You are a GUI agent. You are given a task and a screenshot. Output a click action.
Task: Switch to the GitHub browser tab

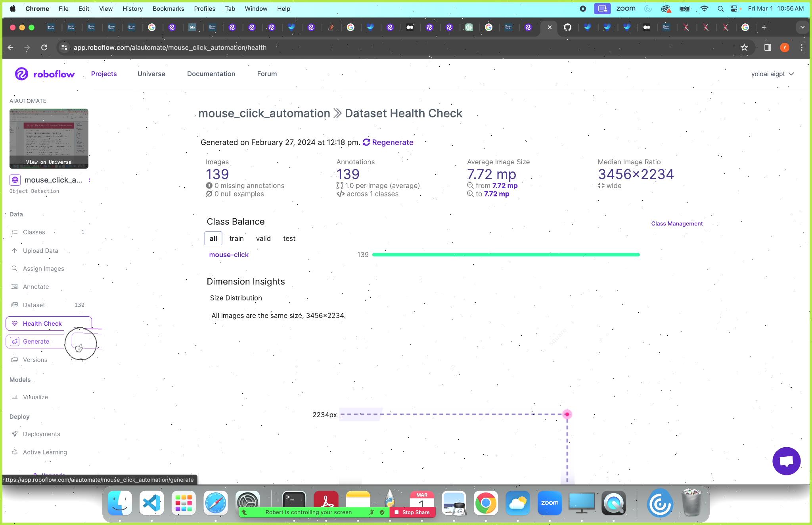[567, 27]
